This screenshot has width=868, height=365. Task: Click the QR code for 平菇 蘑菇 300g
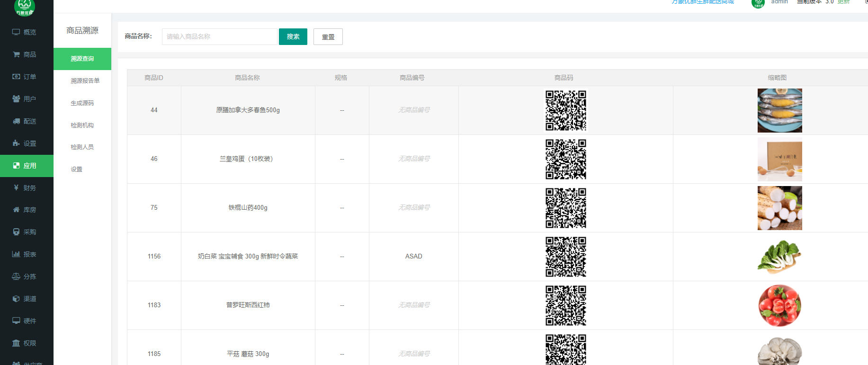[566, 349]
